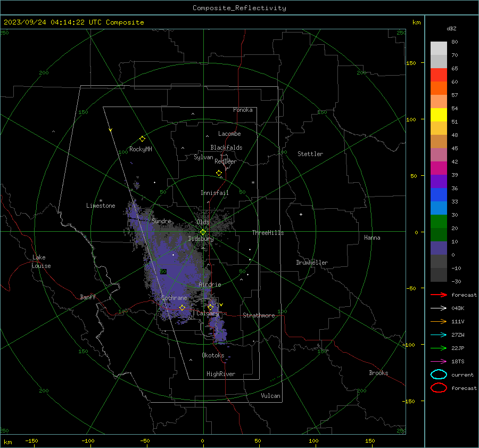Click the km unit label top right

(416, 22)
